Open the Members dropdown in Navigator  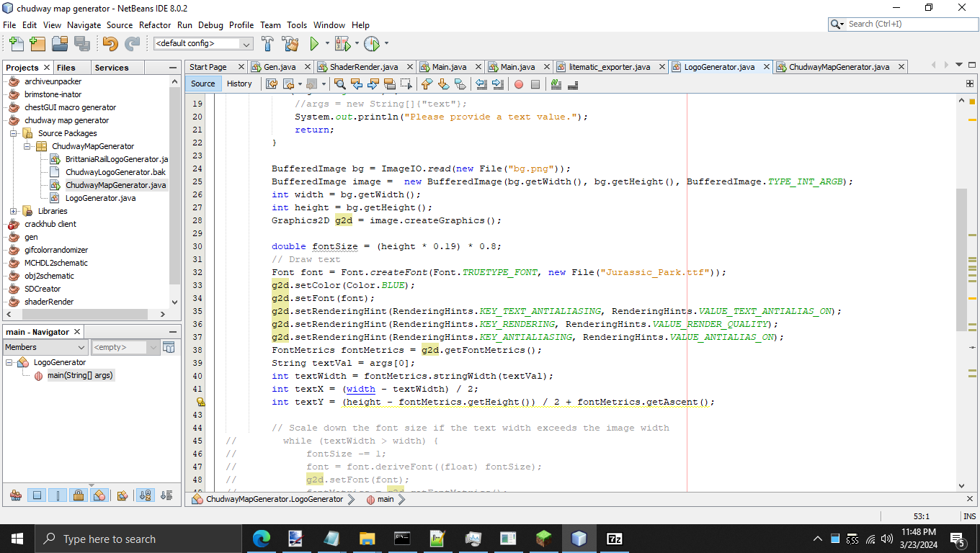[43, 347]
